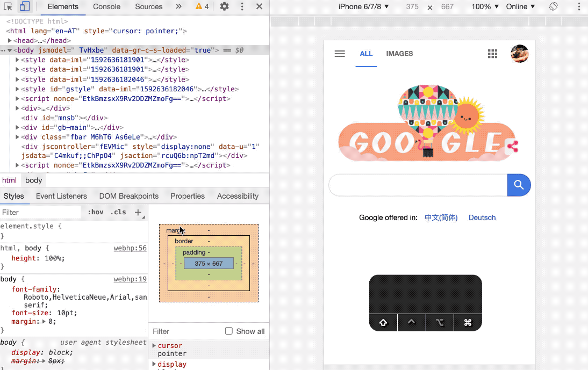Image resolution: width=588 pixels, height=370 pixels.
Task: Open the Google apps grid
Action: (492, 54)
